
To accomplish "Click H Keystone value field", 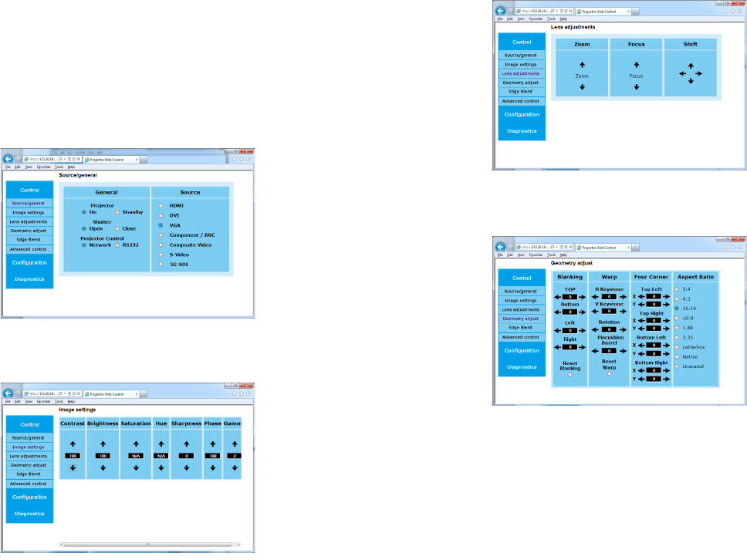I will coord(609,297).
